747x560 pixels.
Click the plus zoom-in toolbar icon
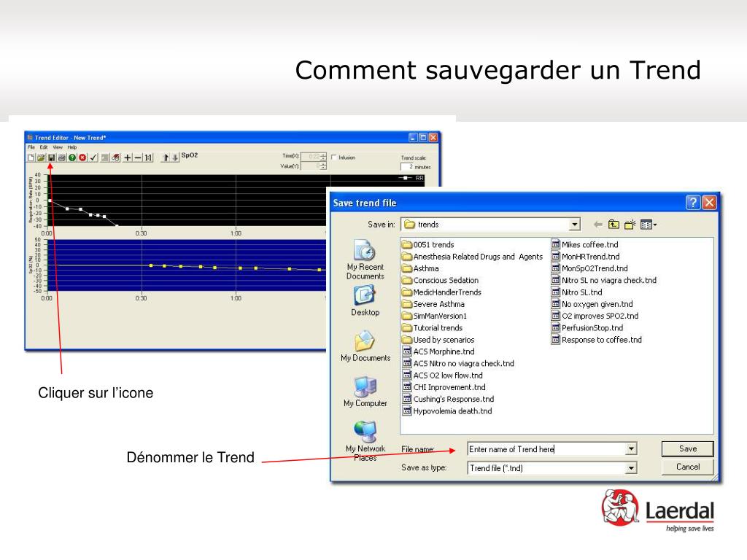click(x=128, y=157)
